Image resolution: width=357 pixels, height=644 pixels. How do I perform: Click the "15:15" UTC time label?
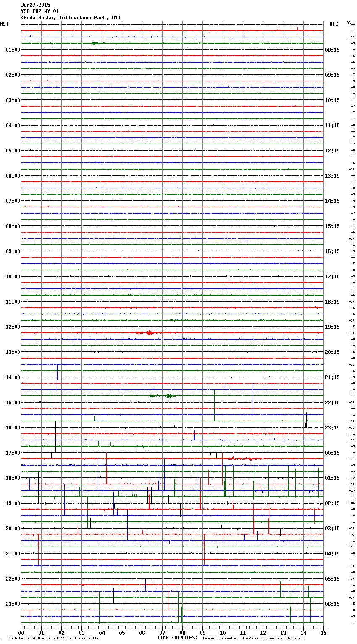pyautogui.click(x=332, y=226)
